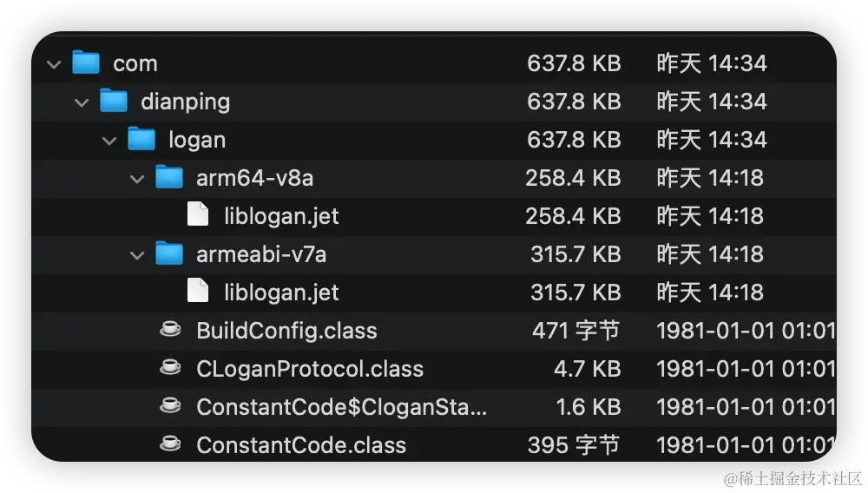This screenshot has height=493, width=868.
Task: Collapse the dianping folder
Action: point(82,102)
